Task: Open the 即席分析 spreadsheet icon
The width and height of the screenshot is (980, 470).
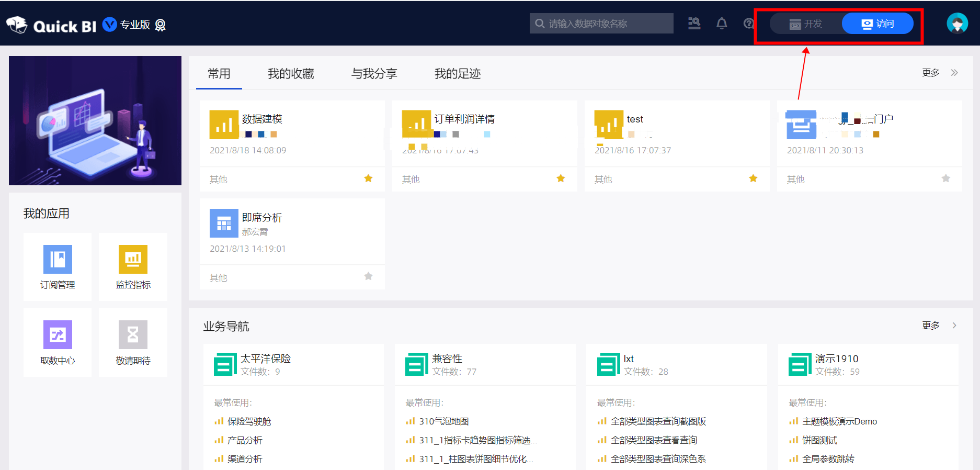Action: coord(224,223)
